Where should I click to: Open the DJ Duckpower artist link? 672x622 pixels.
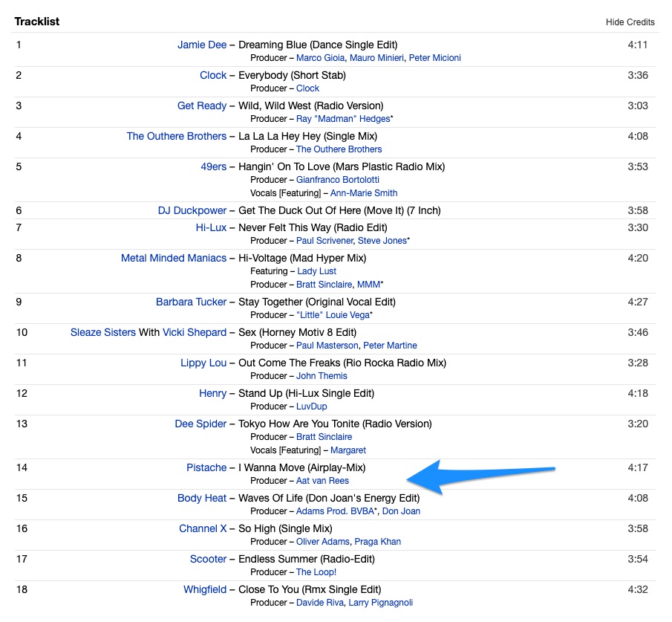pyautogui.click(x=192, y=210)
